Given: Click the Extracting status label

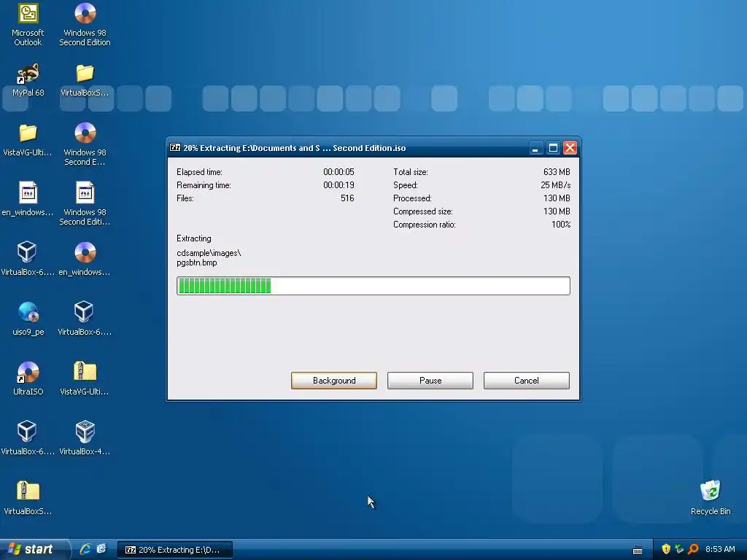Looking at the screenshot, I should 194,238.
